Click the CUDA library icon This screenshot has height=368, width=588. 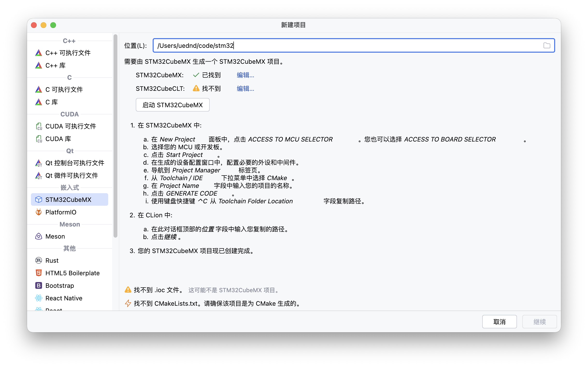pos(39,139)
